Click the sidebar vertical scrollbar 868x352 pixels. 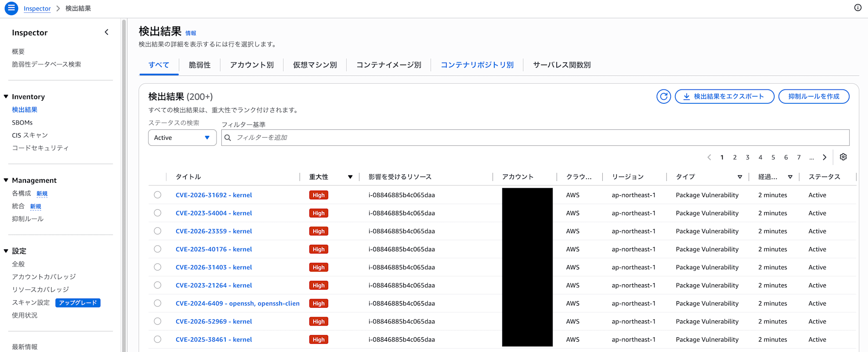[x=124, y=185]
